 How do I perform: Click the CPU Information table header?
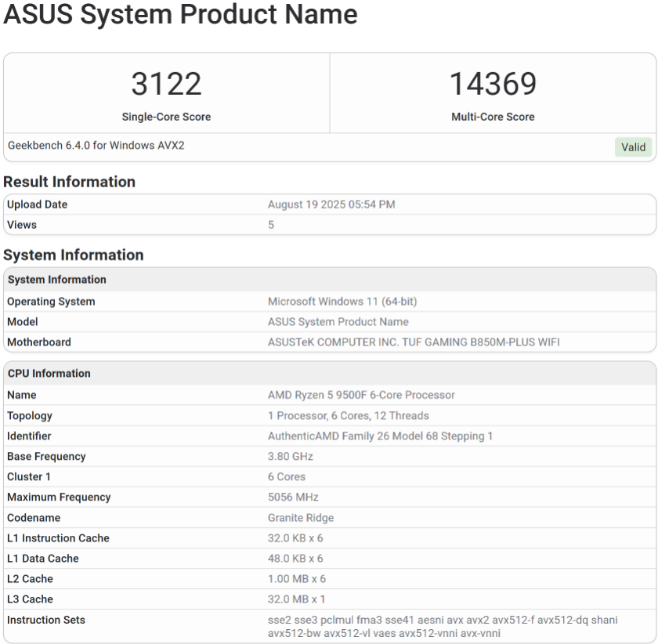tap(49, 373)
